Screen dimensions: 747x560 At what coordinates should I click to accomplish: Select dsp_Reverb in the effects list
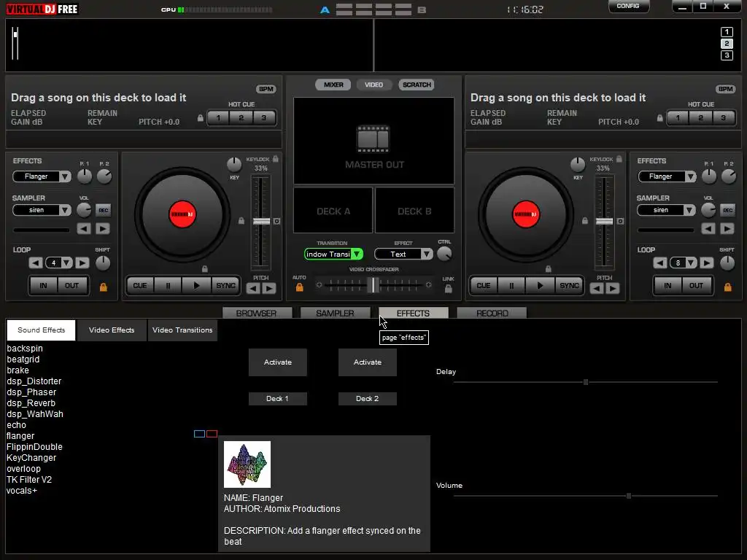[31, 402]
